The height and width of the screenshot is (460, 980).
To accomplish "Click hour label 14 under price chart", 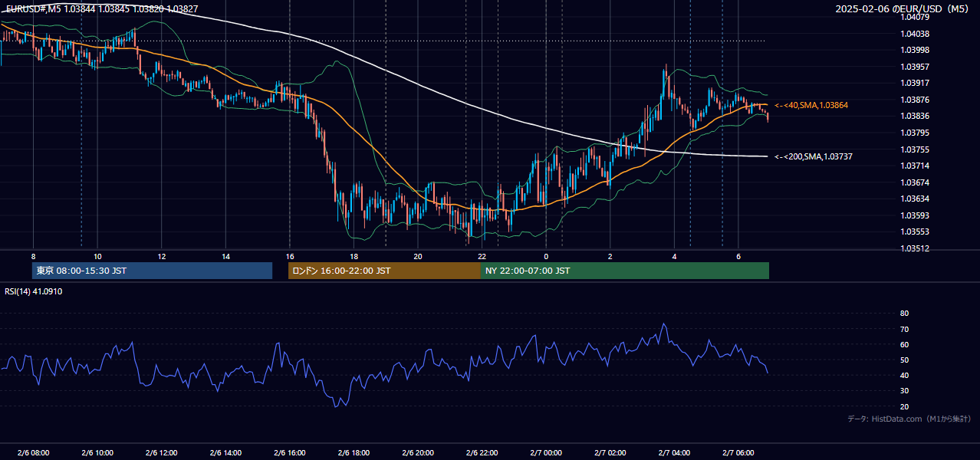I will pyautogui.click(x=225, y=256).
